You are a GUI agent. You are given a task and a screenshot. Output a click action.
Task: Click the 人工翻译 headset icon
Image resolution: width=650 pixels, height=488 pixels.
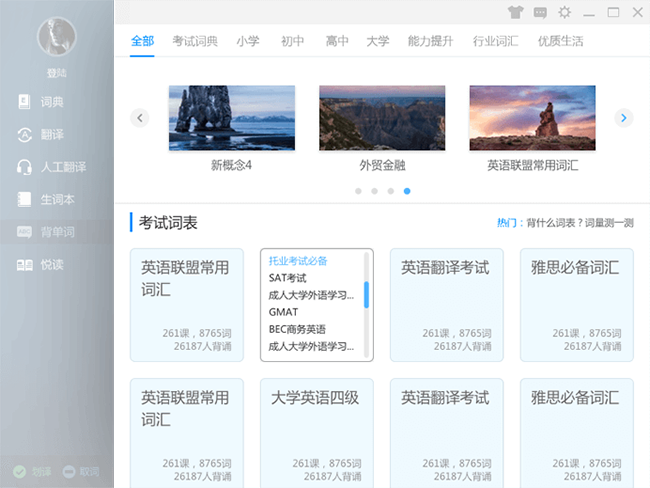(x=25, y=167)
